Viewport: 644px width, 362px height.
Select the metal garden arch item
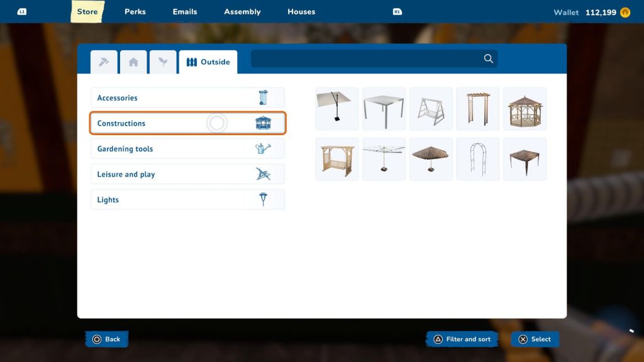click(478, 159)
